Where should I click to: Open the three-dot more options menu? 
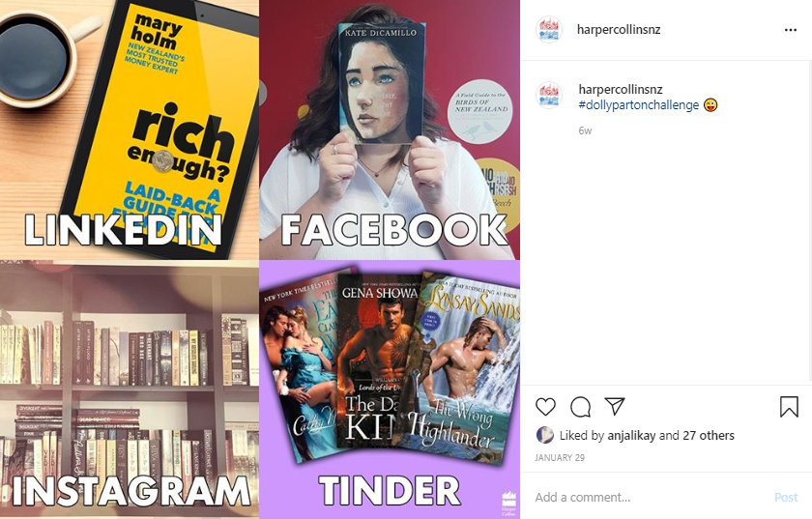pos(791,30)
